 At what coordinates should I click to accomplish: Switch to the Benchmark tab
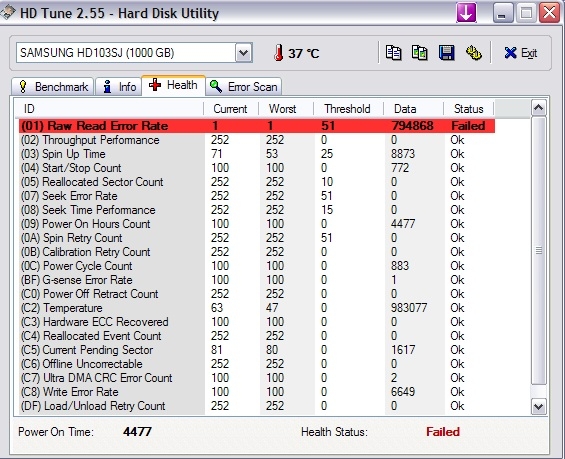[53, 87]
